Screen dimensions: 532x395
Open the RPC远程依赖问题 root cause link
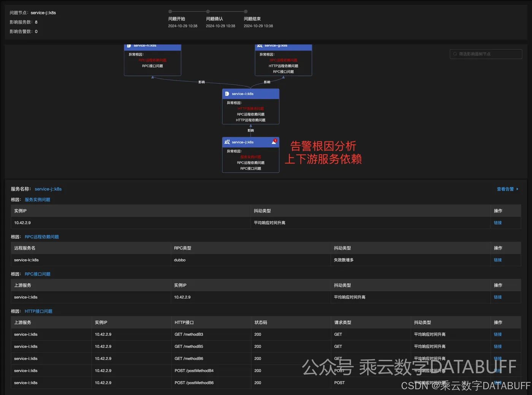pos(42,237)
